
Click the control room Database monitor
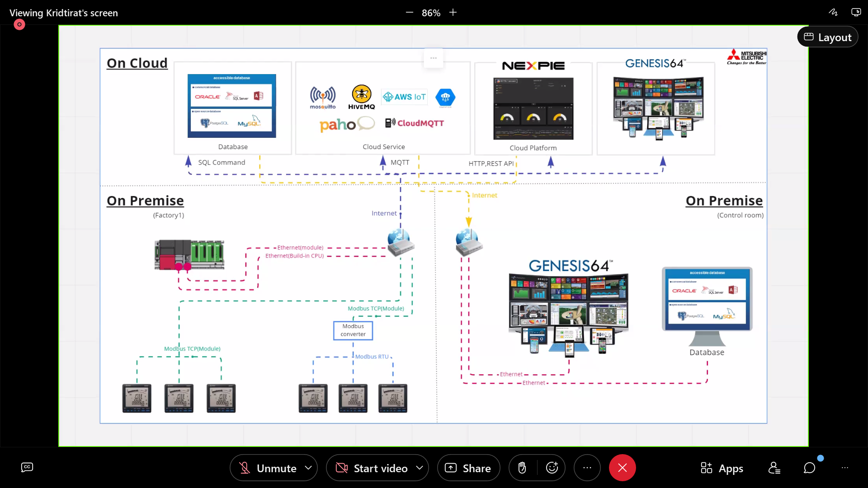point(707,307)
